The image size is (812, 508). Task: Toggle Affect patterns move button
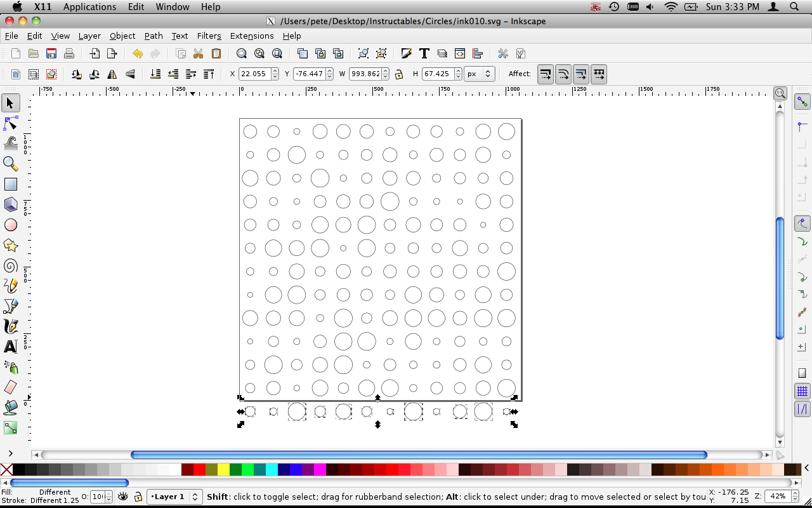pos(599,74)
